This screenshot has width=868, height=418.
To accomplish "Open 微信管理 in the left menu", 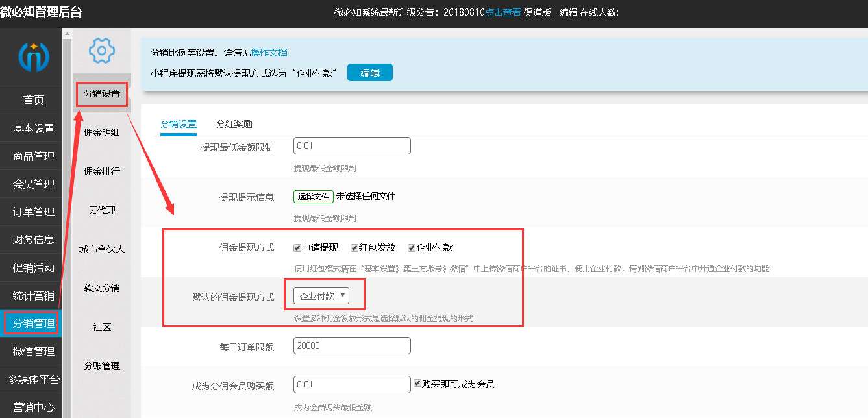I will pos(34,351).
